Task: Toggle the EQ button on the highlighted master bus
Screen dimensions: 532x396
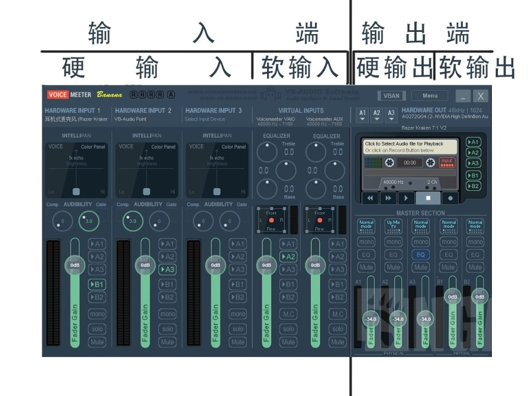Action: click(420, 255)
